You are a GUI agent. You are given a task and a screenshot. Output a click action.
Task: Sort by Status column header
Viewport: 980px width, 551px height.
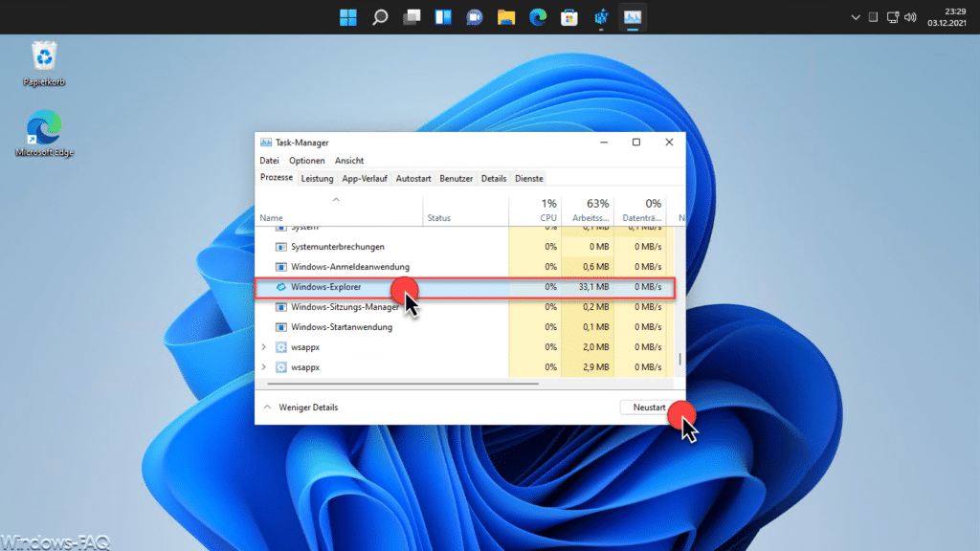click(466, 209)
